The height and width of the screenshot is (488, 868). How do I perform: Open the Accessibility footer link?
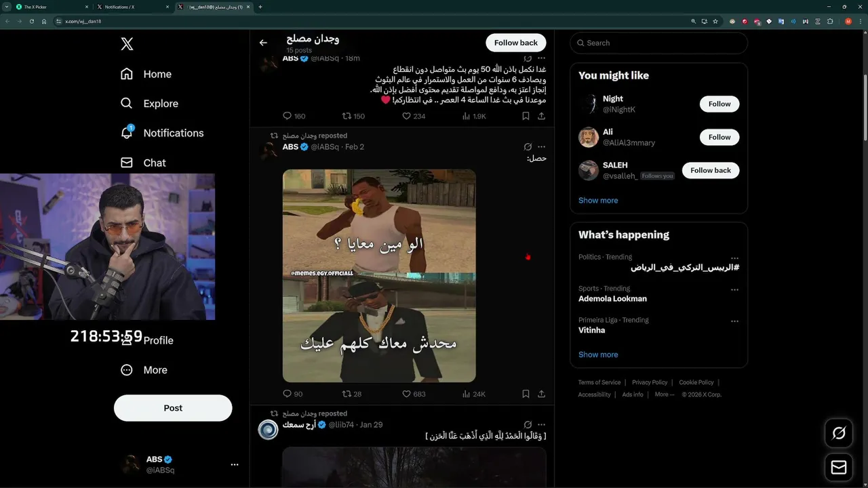pos(595,394)
